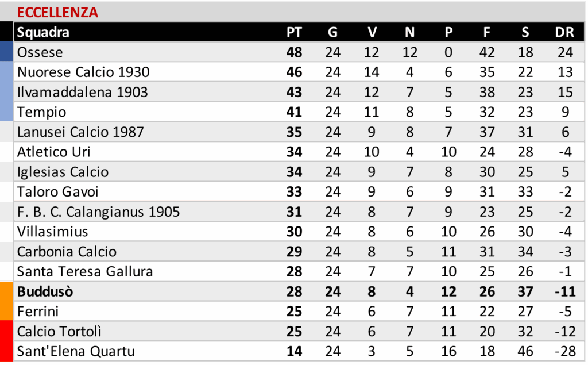Select the Squadra column header
Image resolution: width=588 pixels, height=365 pixels.
click(x=43, y=32)
